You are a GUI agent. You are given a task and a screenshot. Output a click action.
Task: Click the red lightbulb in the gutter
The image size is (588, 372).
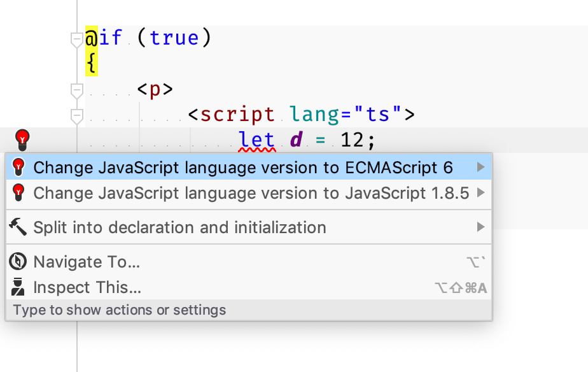tap(22, 140)
